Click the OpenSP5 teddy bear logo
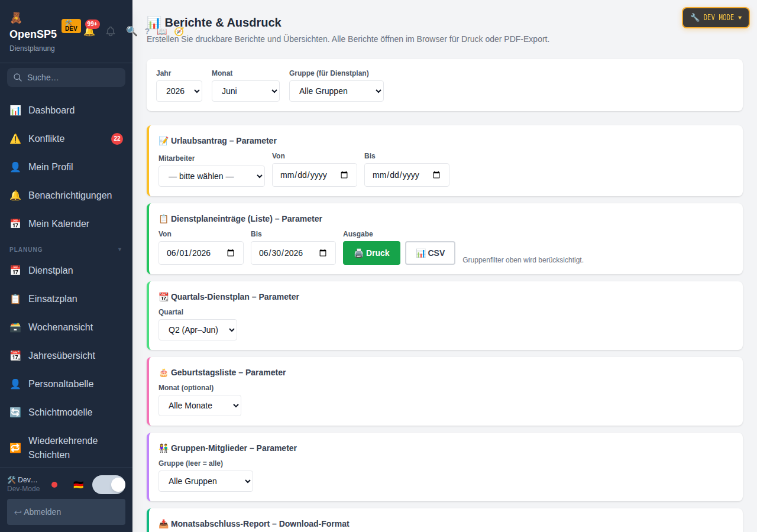This screenshot has width=757, height=532. tap(15, 18)
